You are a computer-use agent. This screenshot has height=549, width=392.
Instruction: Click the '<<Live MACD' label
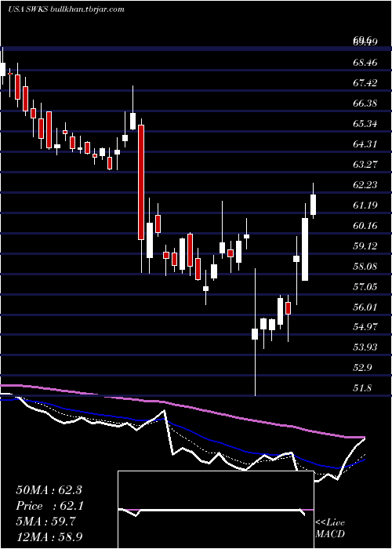click(x=330, y=528)
